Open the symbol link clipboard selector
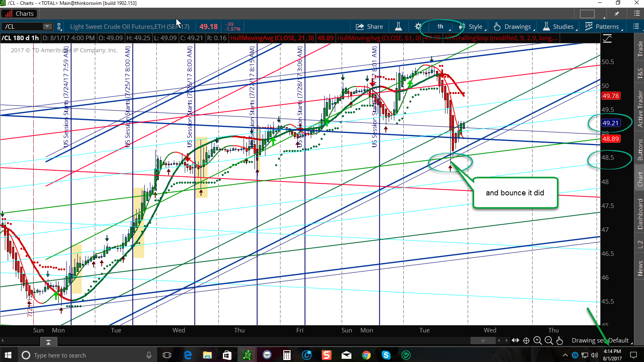Viewport: 644px width, 362px height. (60, 27)
